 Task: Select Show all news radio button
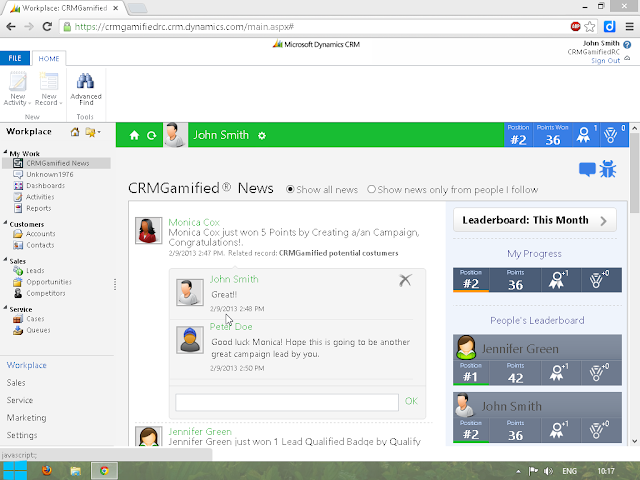point(290,189)
